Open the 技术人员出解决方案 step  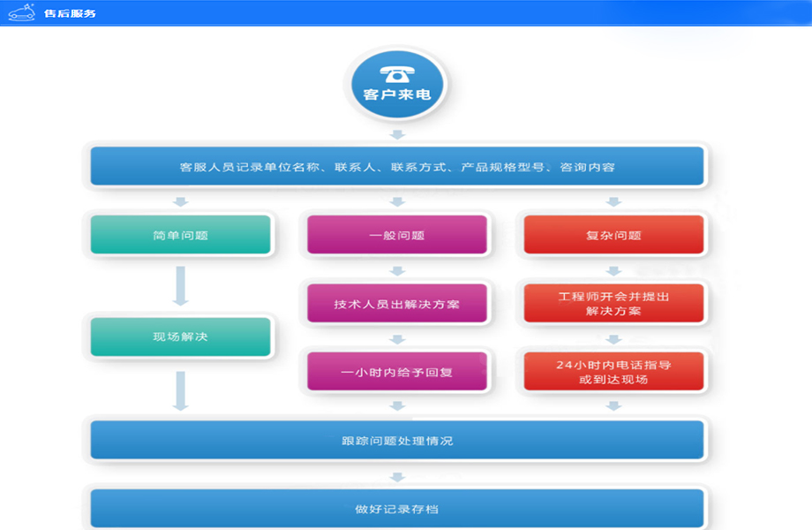(397, 304)
